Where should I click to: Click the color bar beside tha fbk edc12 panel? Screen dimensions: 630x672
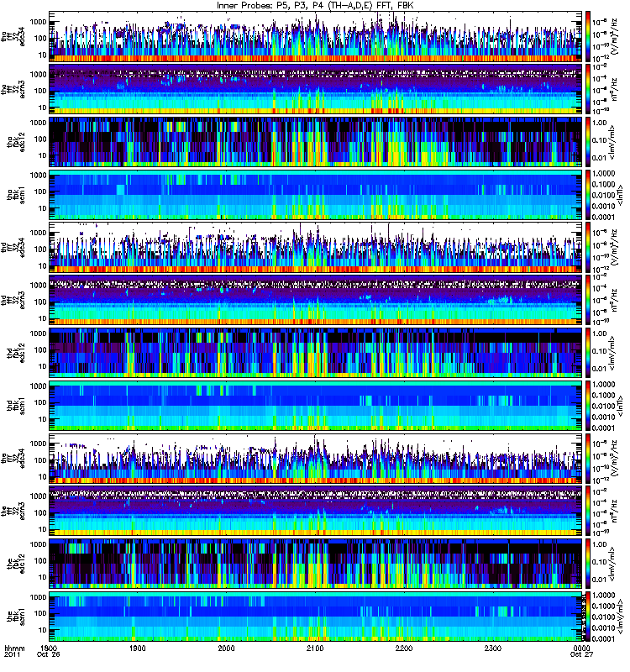pos(588,142)
